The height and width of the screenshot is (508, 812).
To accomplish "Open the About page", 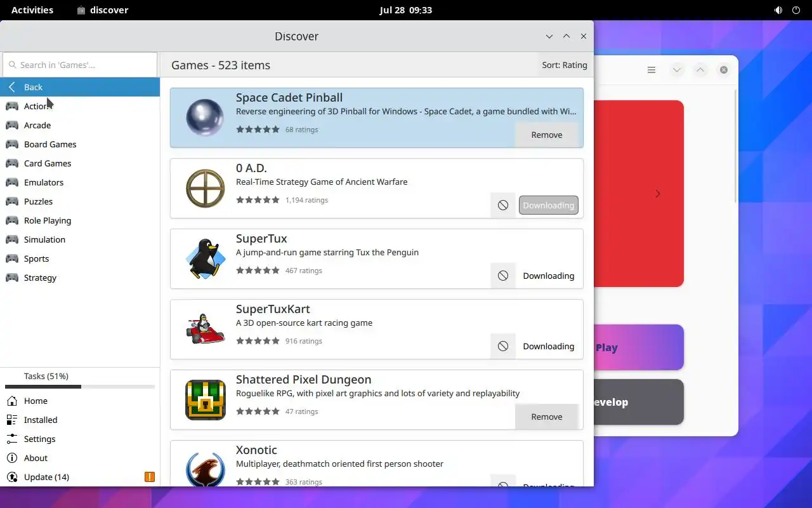I will [x=80, y=458].
